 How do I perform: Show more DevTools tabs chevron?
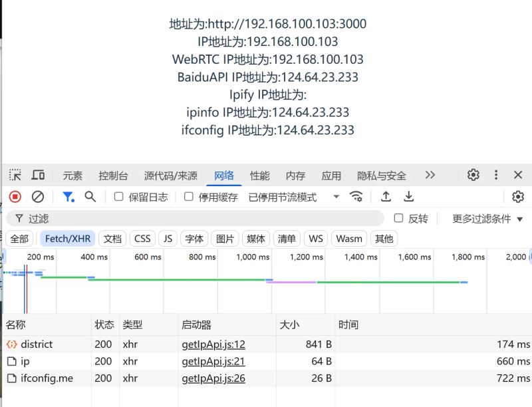coord(430,175)
